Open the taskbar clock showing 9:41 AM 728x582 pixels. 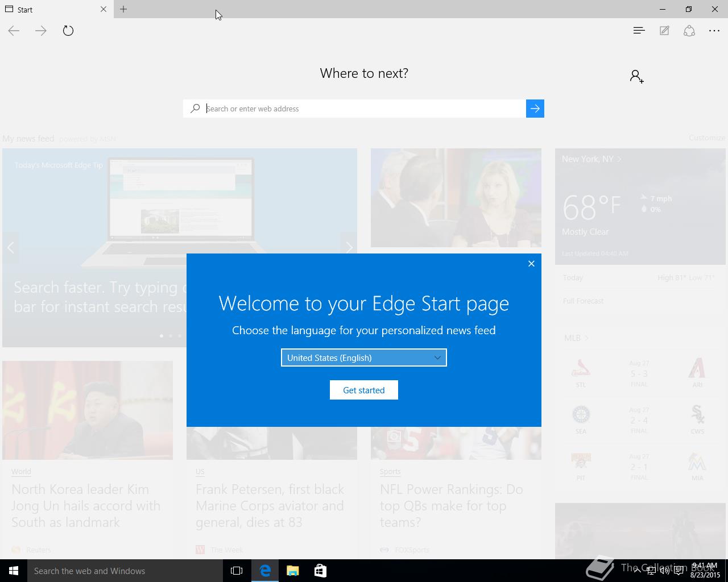pyautogui.click(x=705, y=571)
